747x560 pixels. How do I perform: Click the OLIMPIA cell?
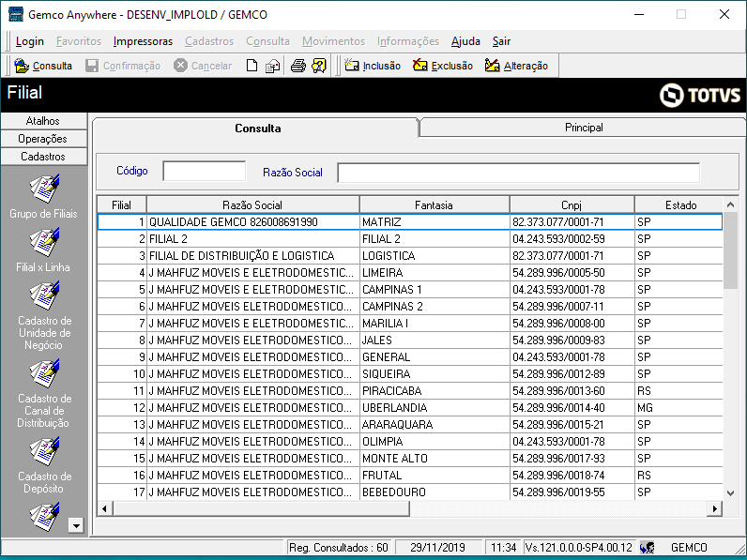click(434, 442)
